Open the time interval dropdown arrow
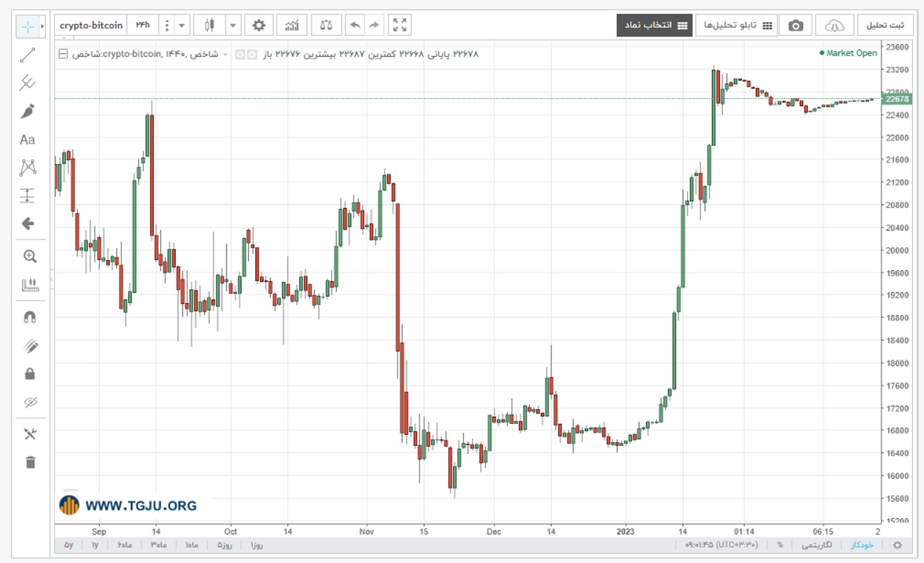The width and height of the screenshot is (924, 563). tap(182, 25)
